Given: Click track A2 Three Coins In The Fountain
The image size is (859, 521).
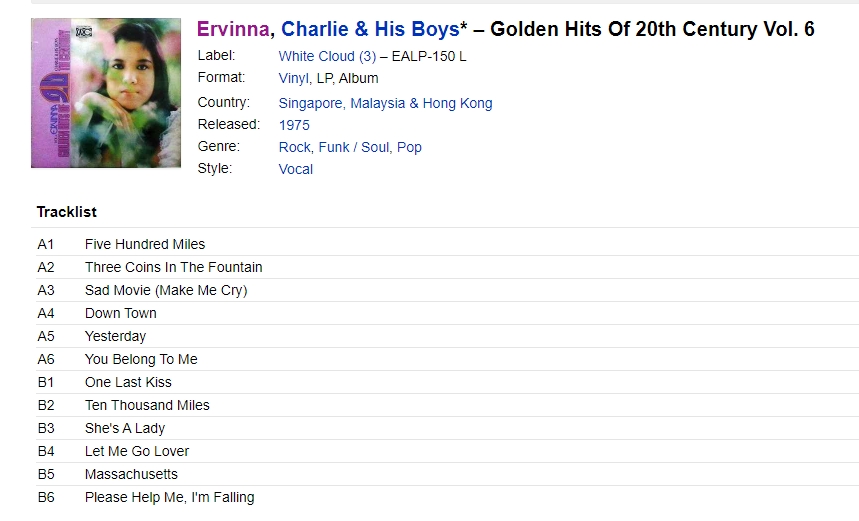Looking at the screenshot, I should click(173, 267).
